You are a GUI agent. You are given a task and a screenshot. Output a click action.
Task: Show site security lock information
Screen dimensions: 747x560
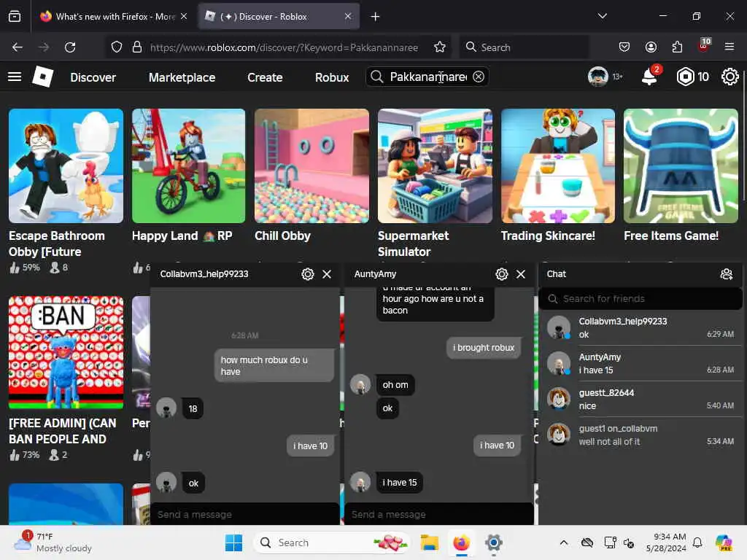(x=137, y=47)
